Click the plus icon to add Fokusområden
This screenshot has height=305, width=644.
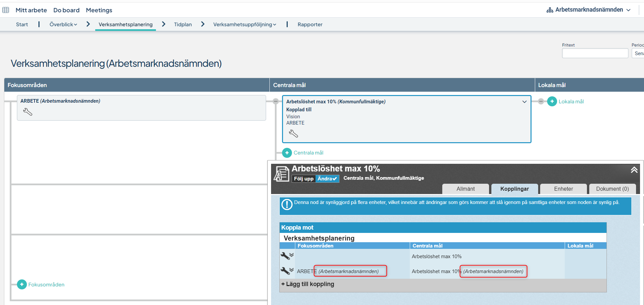(x=22, y=285)
